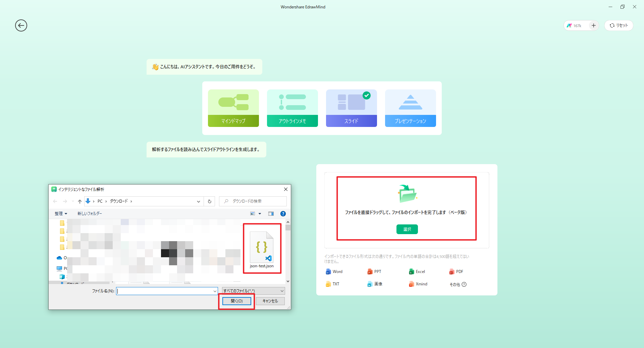
Task: Click the file list scrollbar down arrow
Action: click(x=288, y=281)
